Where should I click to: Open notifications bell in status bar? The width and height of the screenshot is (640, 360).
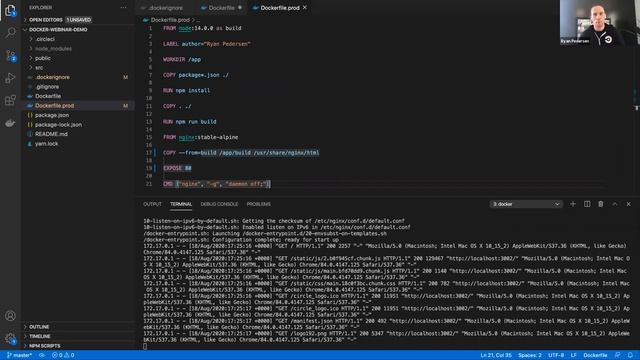coord(631,355)
